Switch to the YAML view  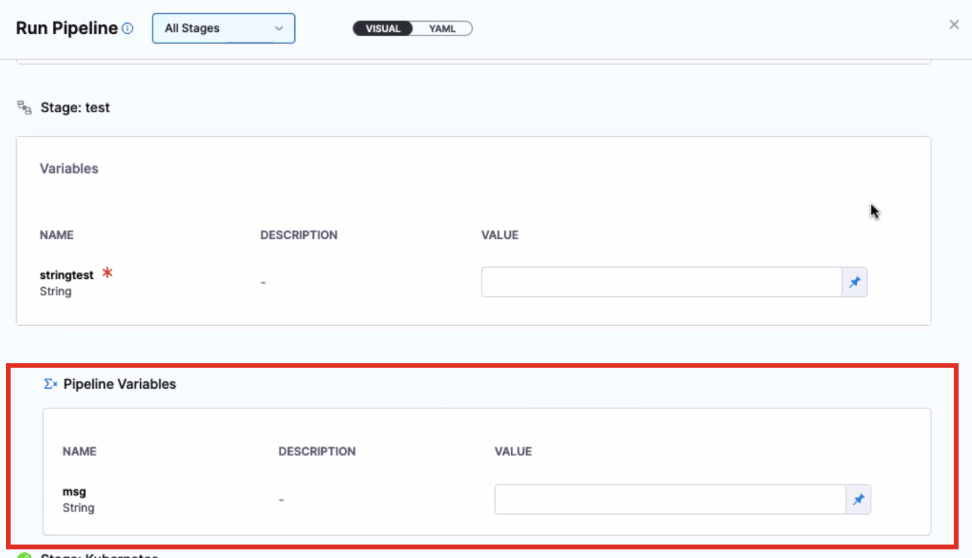click(x=442, y=29)
